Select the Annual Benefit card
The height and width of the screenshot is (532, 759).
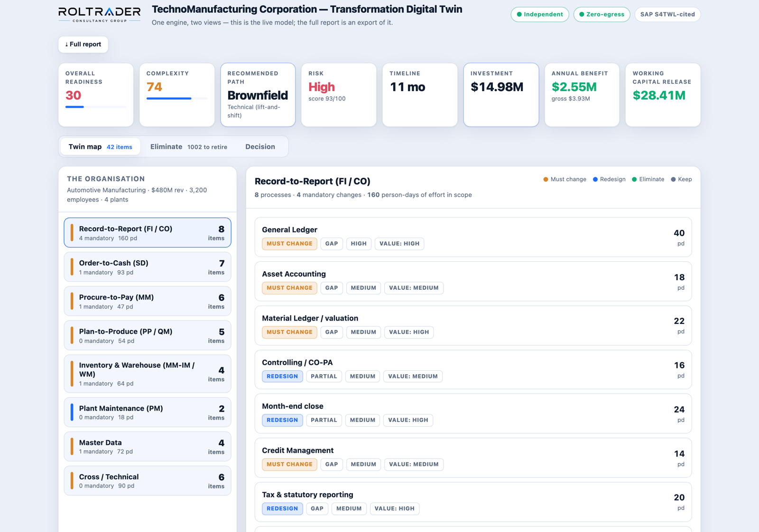point(582,95)
